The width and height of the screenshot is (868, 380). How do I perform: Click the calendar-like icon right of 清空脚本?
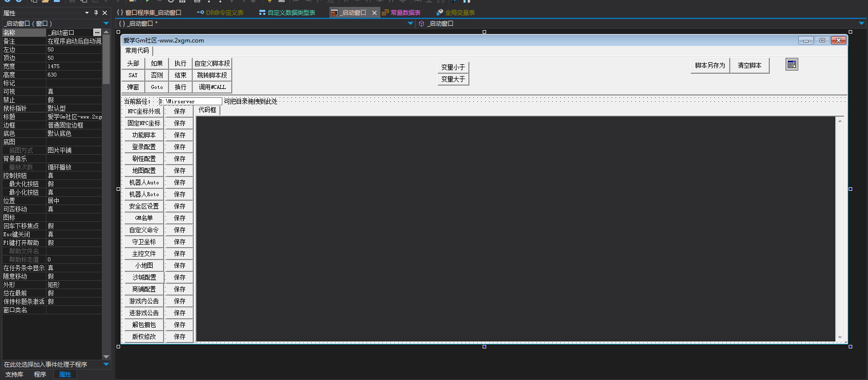[792, 65]
